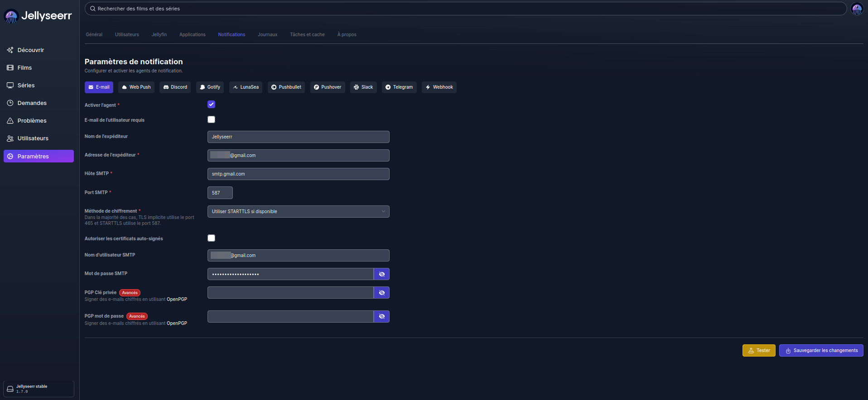Click the search magnifier icon
868x400 pixels.
(x=92, y=9)
